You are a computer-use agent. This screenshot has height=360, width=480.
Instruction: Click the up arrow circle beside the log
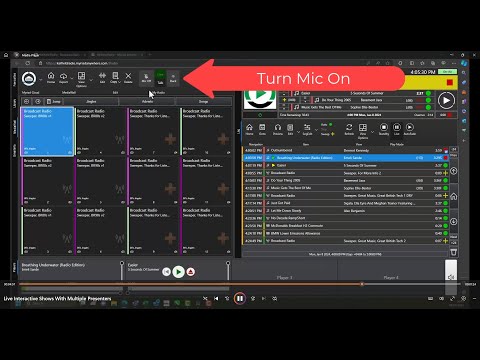tap(454, 171)
